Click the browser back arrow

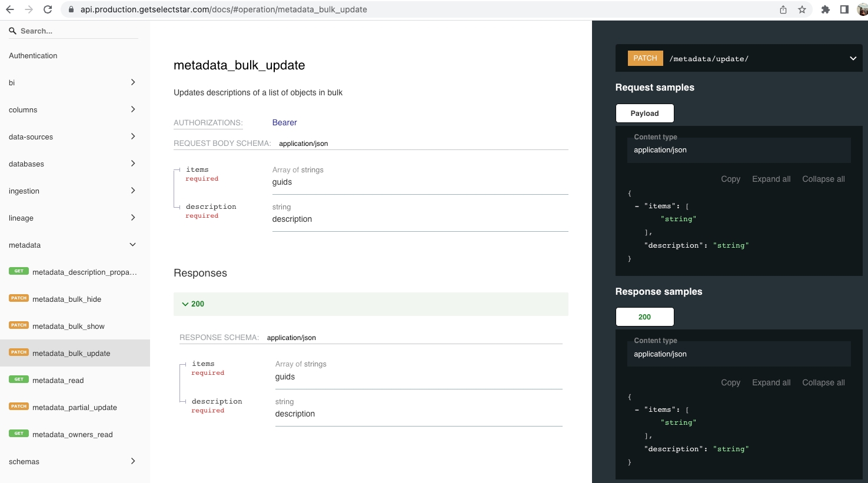tap(10, 9)
